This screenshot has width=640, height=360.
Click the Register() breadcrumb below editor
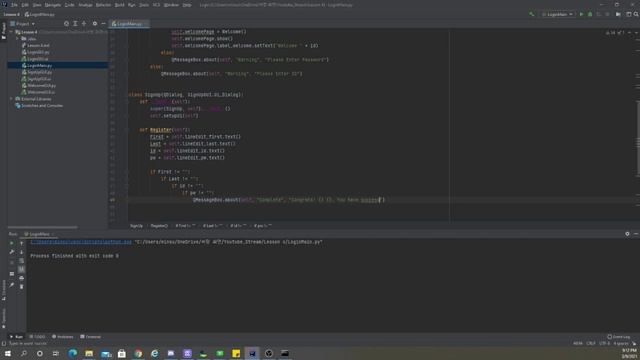159,226
